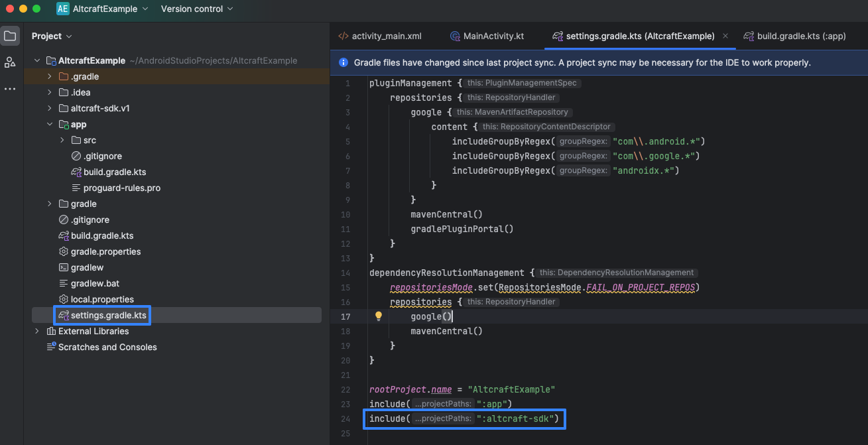Viewport: 868px width, 445px height.
Task: Select the .idea folder row
Action: (177, 92)
